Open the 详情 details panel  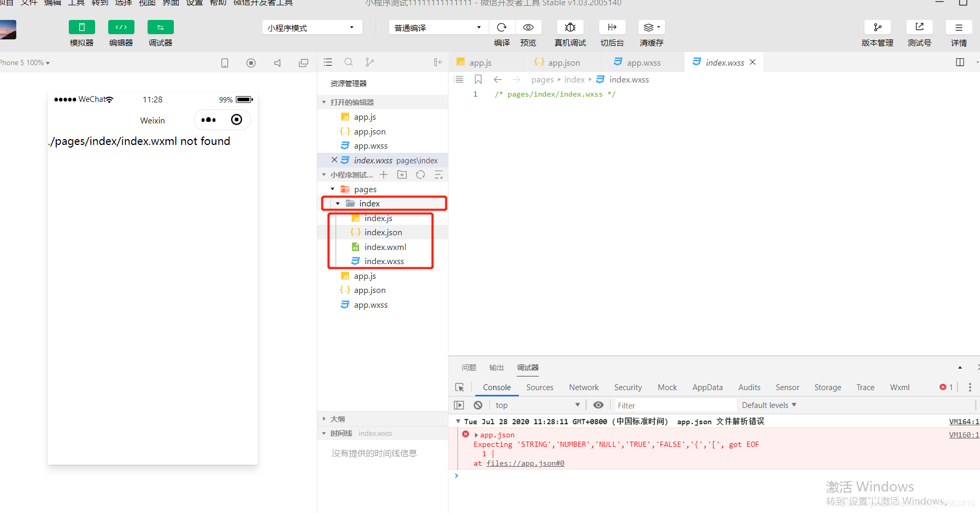[958, 27]
